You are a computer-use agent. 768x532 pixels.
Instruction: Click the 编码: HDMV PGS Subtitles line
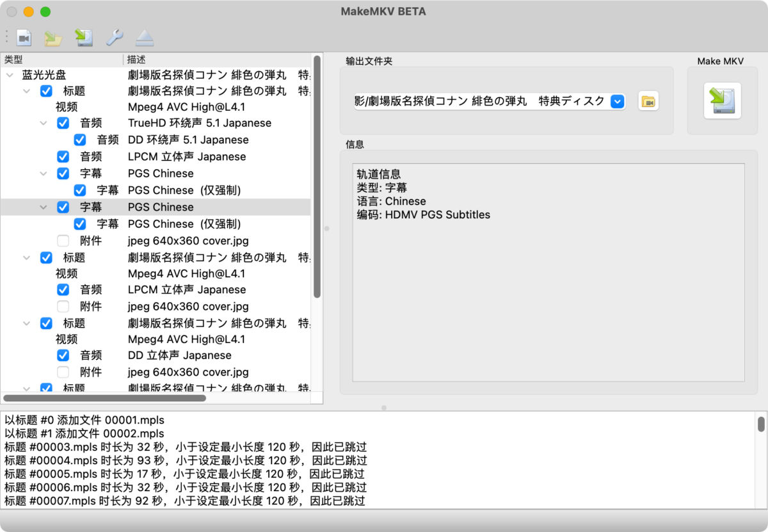coord(424,214)
